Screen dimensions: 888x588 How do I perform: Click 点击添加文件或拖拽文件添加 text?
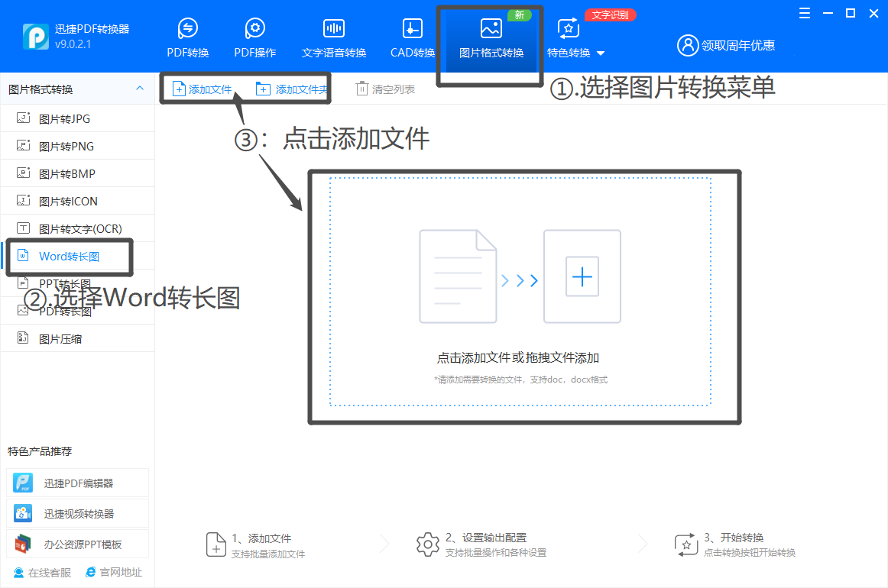tap(517, 357)
